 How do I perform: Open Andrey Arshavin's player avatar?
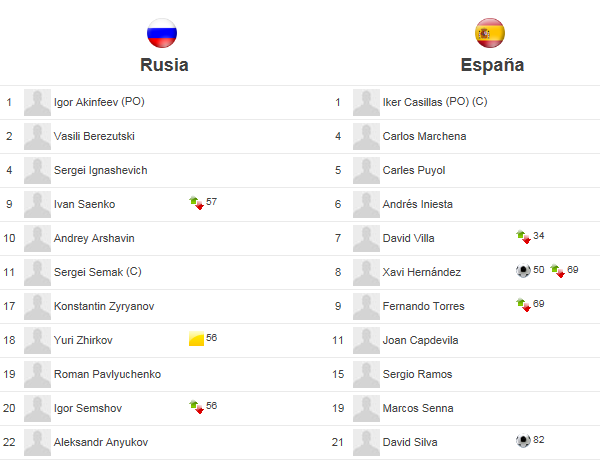(37, 238)
